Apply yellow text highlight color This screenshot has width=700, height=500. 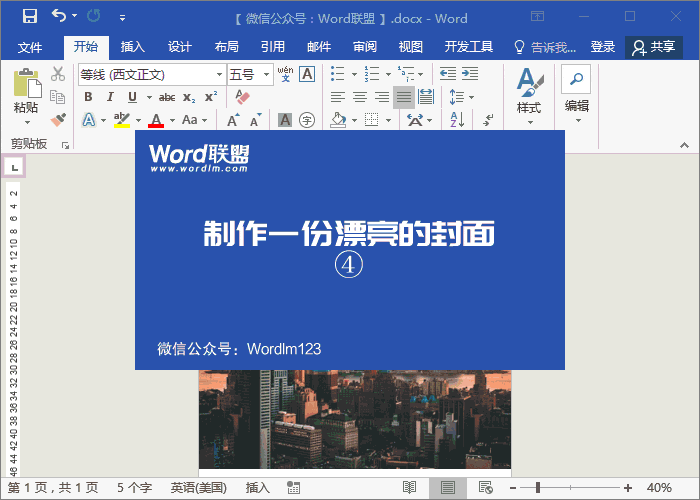click(121, 120)
